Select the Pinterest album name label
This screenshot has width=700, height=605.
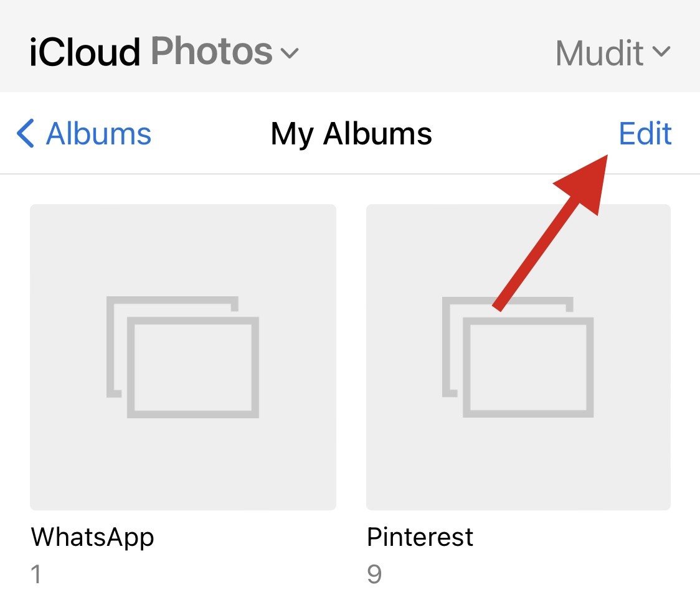[420, 537]
